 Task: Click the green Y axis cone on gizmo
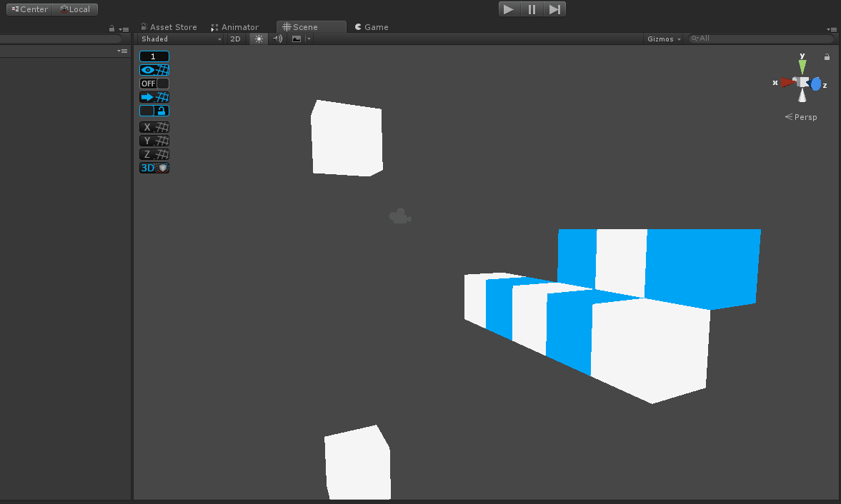click(x=802, y=66)
